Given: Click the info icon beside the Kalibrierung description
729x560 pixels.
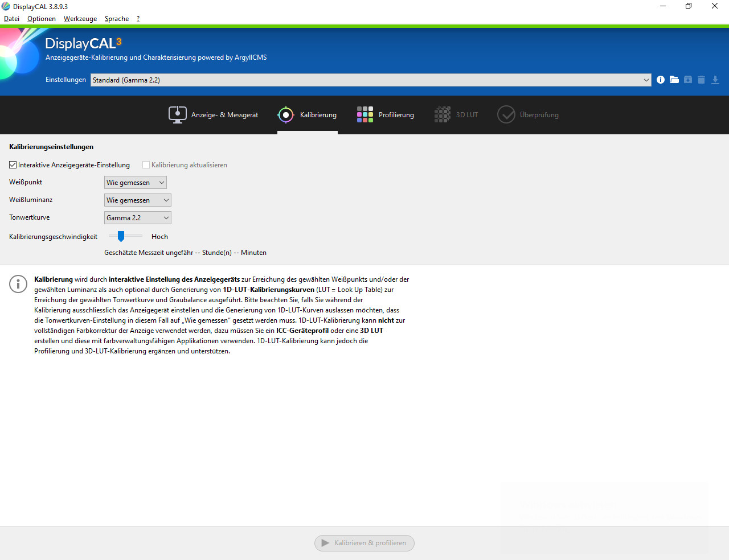Looking at the screenshot, I should pos(18,283).
